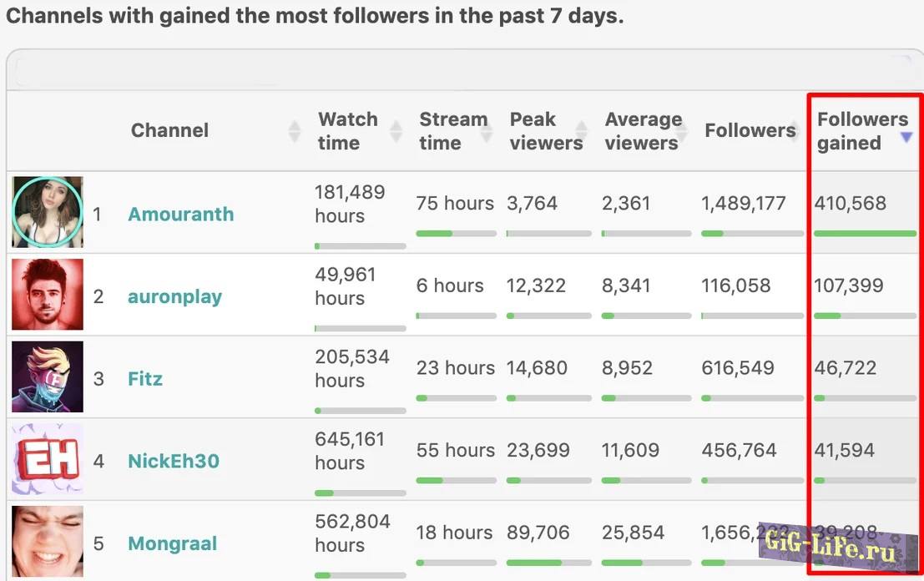The image size is (924, 581).
Task: Click Mongraal's channel avatar
Action: [48, 542]
